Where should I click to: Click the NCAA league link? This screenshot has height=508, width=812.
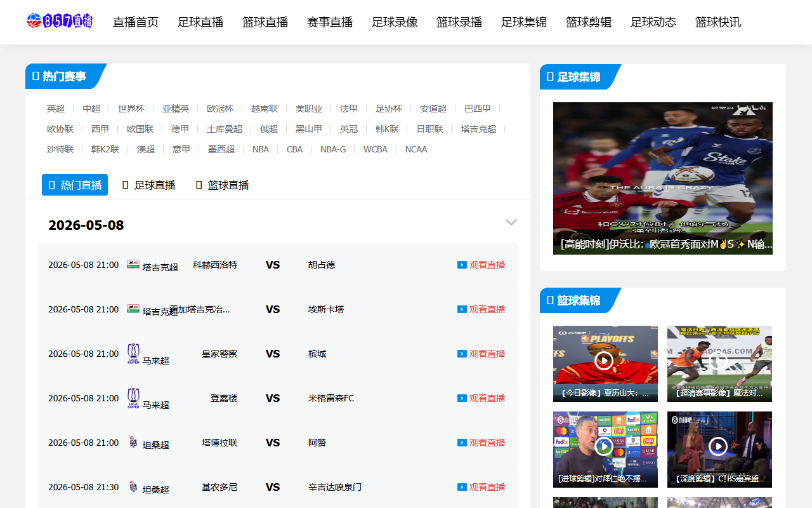(416, 149)
